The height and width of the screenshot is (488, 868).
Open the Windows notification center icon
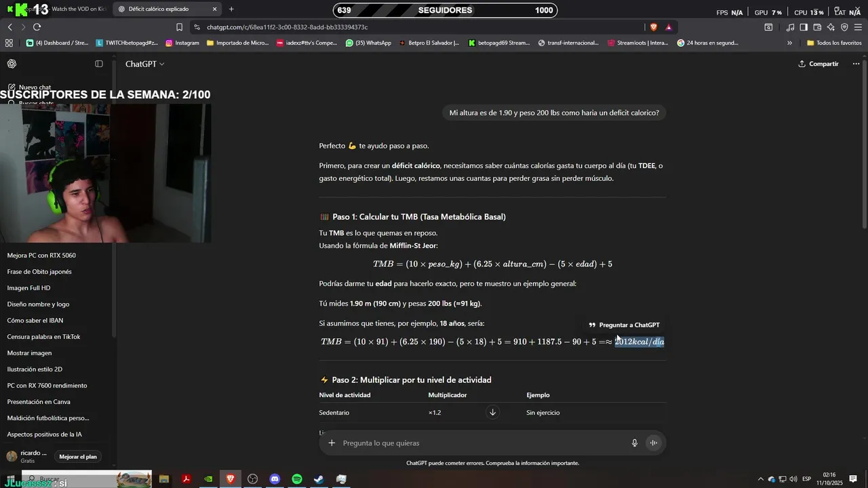[853, 479]
